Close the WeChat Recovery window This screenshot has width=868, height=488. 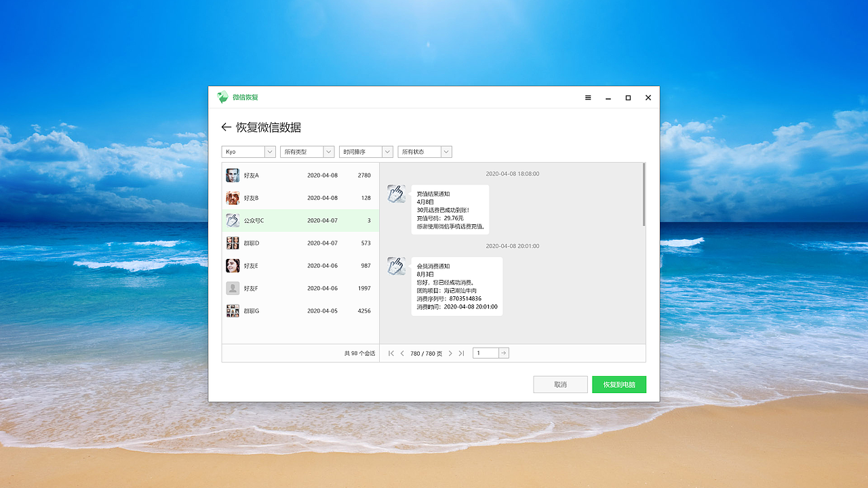point(648,98)
